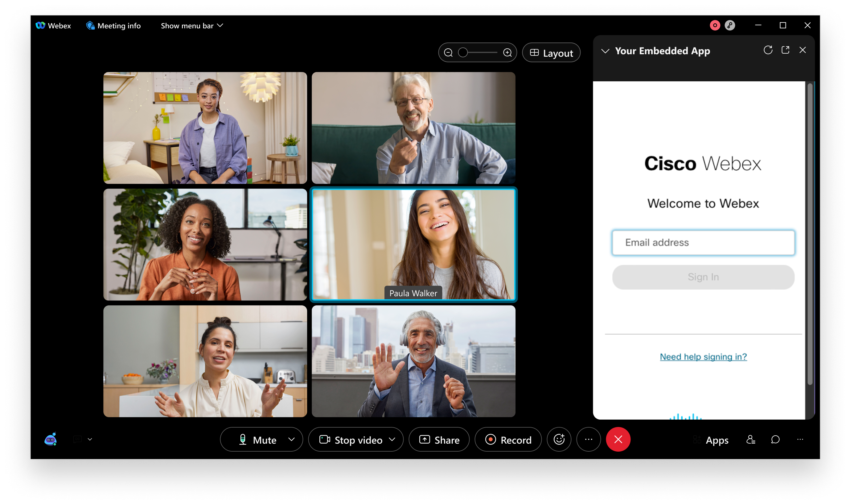Click the Participants icon in toolbar

[x=750, y=439]
